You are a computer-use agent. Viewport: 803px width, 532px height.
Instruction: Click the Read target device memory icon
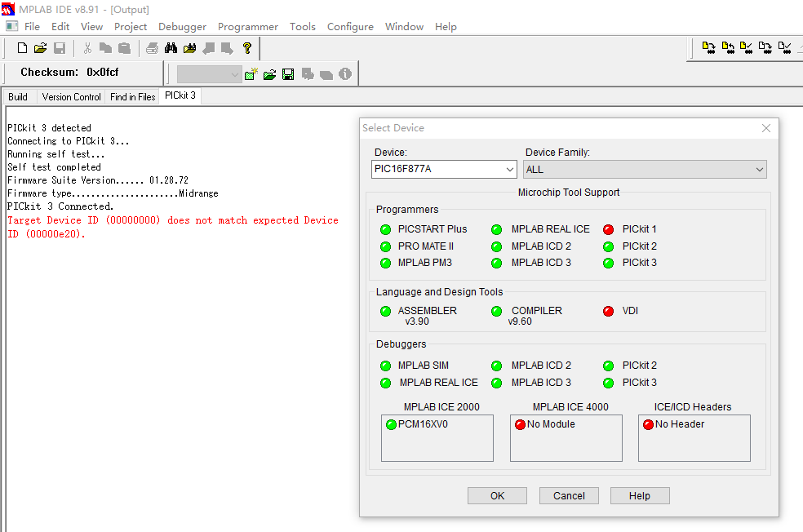tap(728, 48)
